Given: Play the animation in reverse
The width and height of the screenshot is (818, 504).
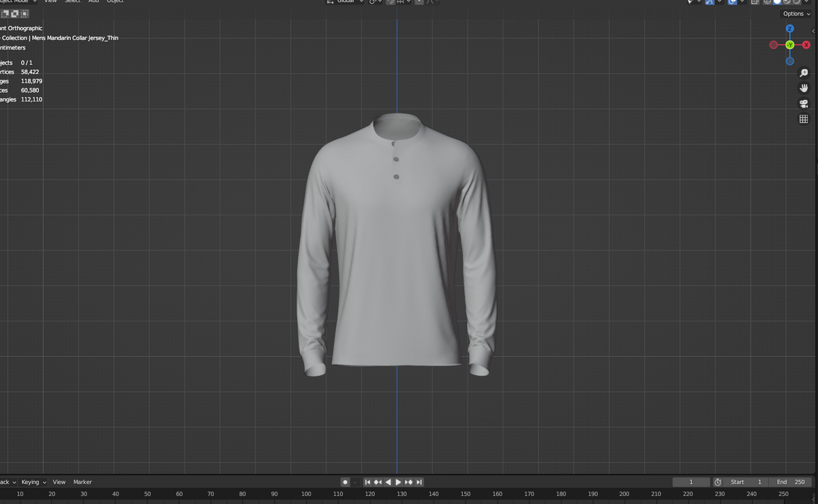Looking at the screenshot, I should pos(388,482).
